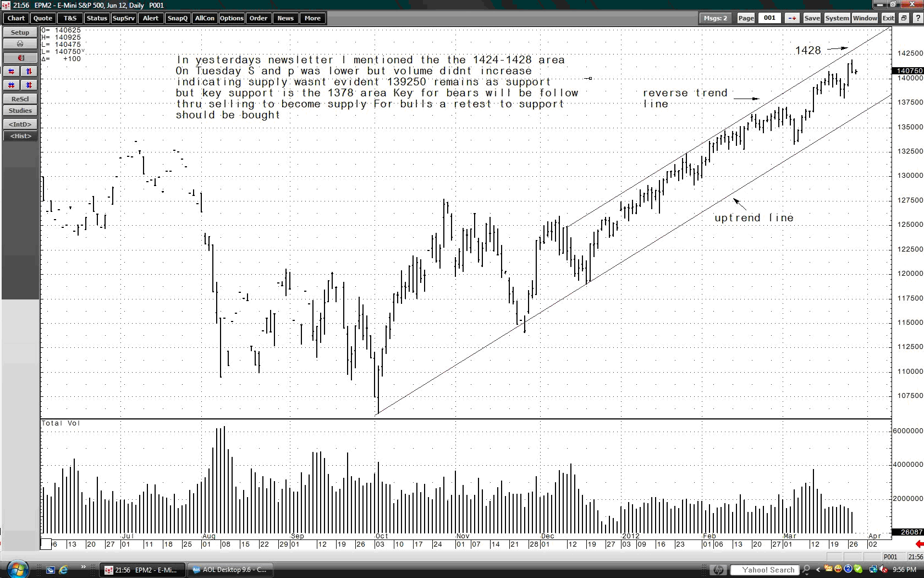Click the volume speaker tray icon
The image size is (924, 578).
click(883, 570)
